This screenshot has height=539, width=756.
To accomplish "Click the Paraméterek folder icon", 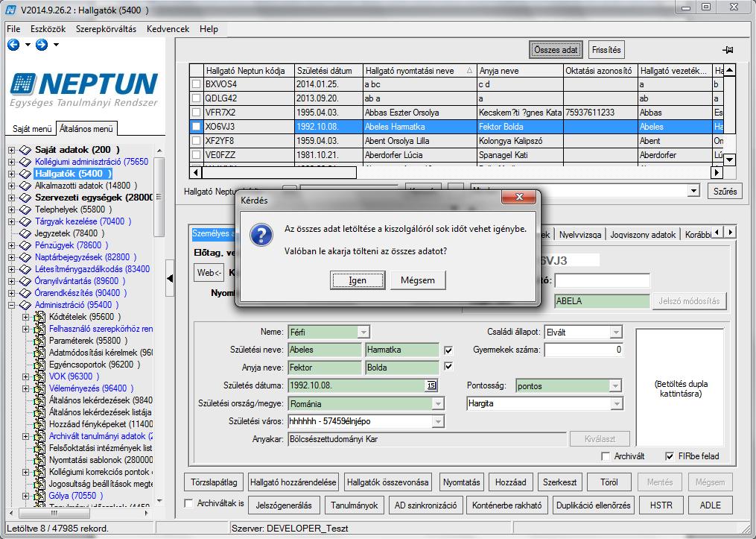I will point(39,341).
